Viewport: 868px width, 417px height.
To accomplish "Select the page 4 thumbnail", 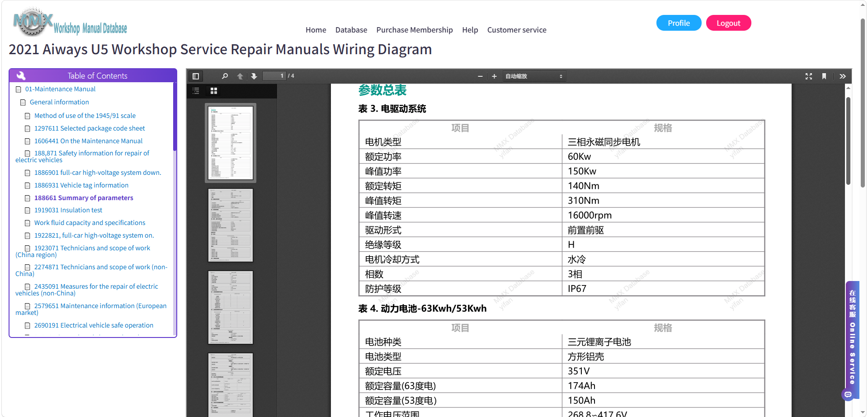I will pos(231,385).
